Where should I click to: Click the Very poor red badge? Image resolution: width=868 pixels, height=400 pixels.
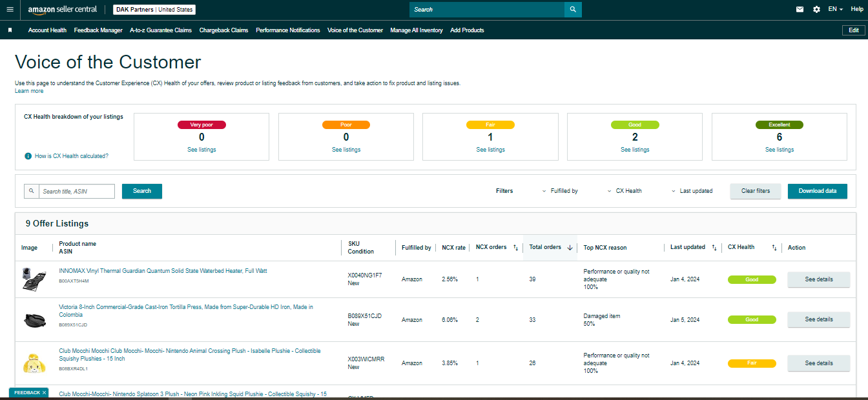point(201,125)
